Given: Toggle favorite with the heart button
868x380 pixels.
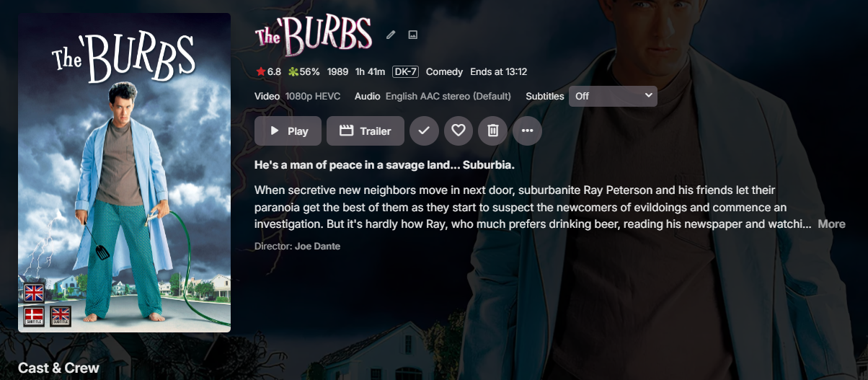Looking at the screenshot, I should [x=459, y=131].
